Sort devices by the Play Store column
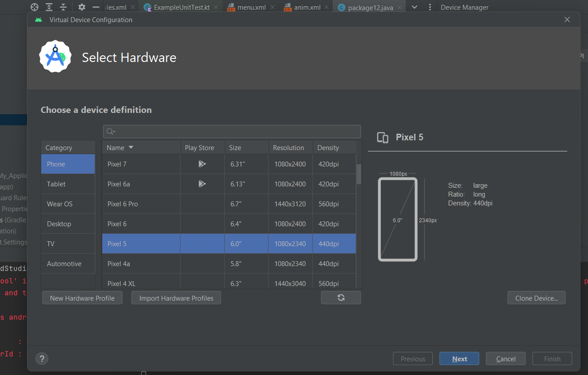The image size is (588, 375). pos(203,147)
